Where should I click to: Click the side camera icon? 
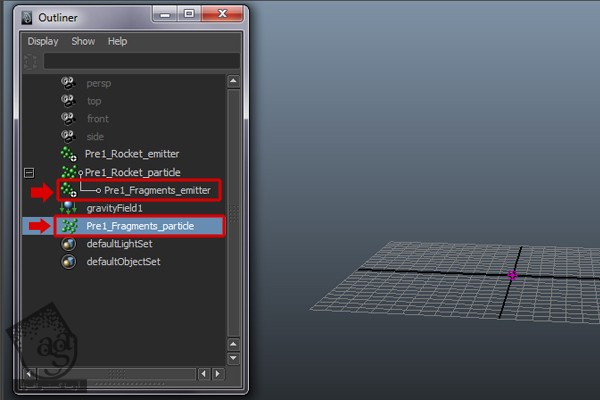pyautogui.click(x=68, y=137)
